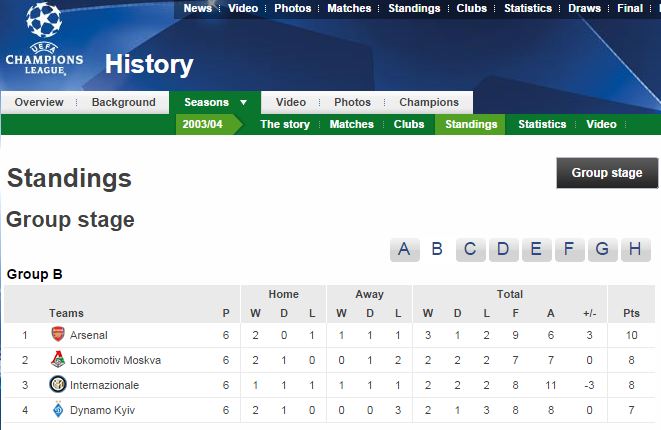The height and width of the screenshot is (430, 661).
Task: Click the Teams column header
Action: point(66,313)
